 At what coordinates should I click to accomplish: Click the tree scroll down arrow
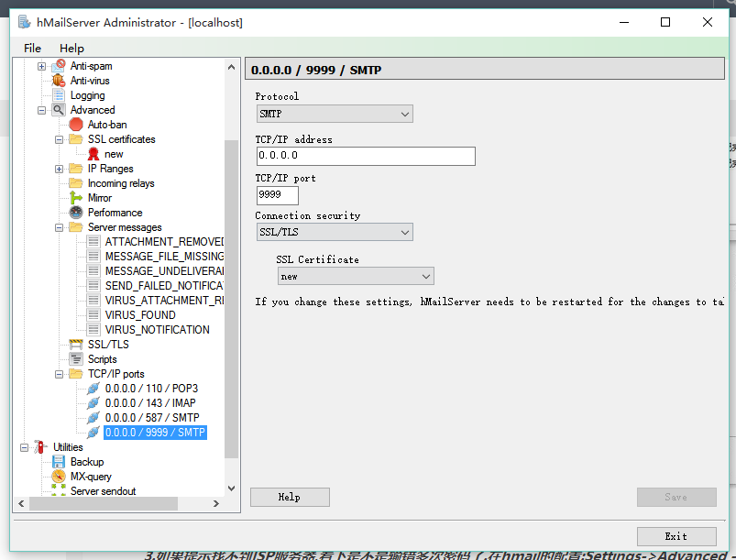[231, 489]
